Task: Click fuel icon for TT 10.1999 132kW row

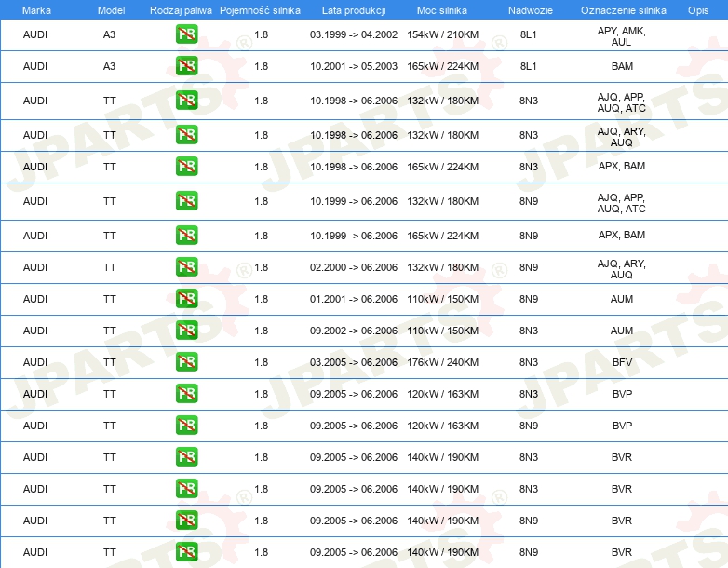Action: pyautogui.click(x=186, y=200)
